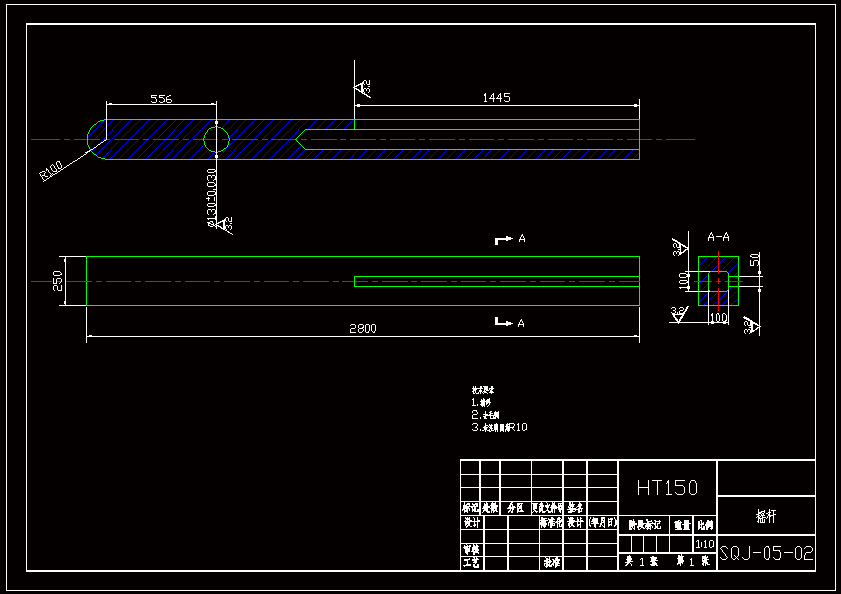The width and height of the screenshot is (841, 594).
Task: Select the 签名 column header
Action: (575, 508)
